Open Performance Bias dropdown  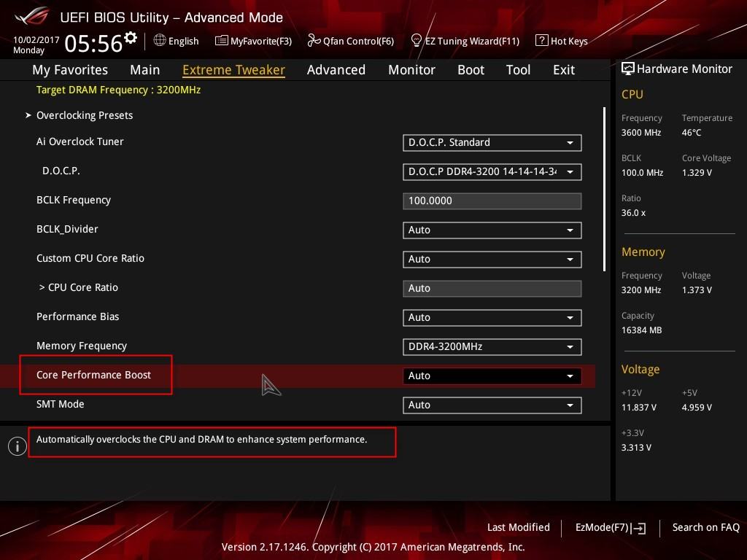pos(492,318)
